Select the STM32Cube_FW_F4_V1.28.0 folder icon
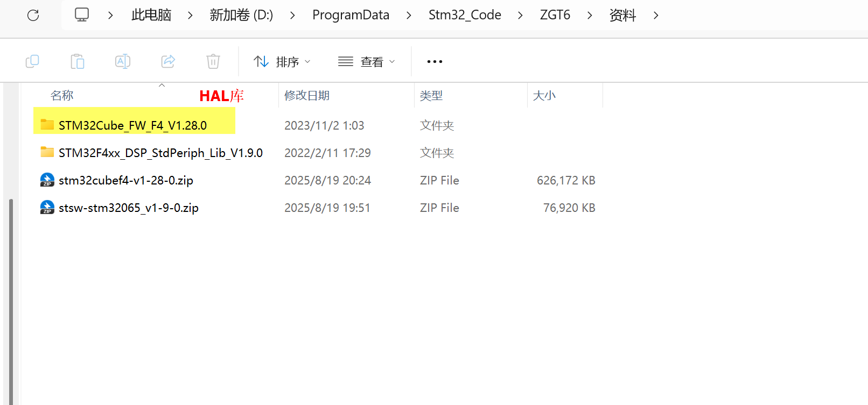This screenshot has height=405, width=868. pyautogui.click(x=47, y=125)
